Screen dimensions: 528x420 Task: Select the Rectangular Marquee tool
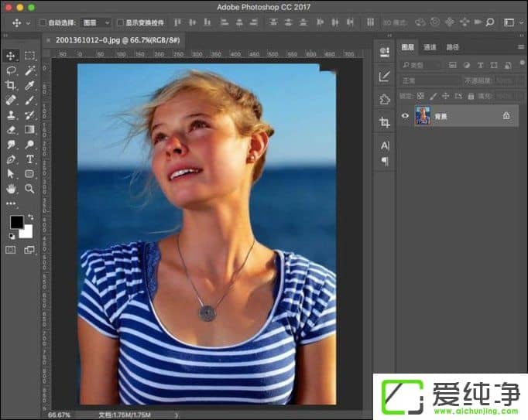tap(29, 56)
